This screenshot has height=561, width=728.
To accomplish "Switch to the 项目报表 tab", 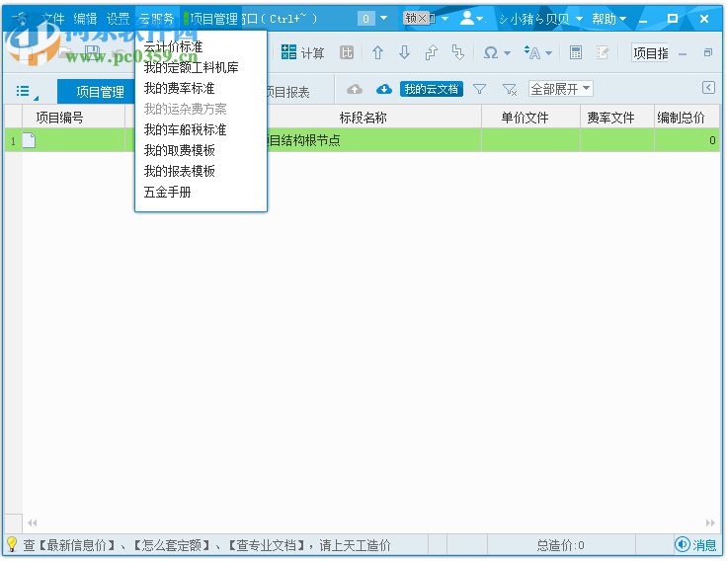I will pyautogui.click(x=287, y=92).
